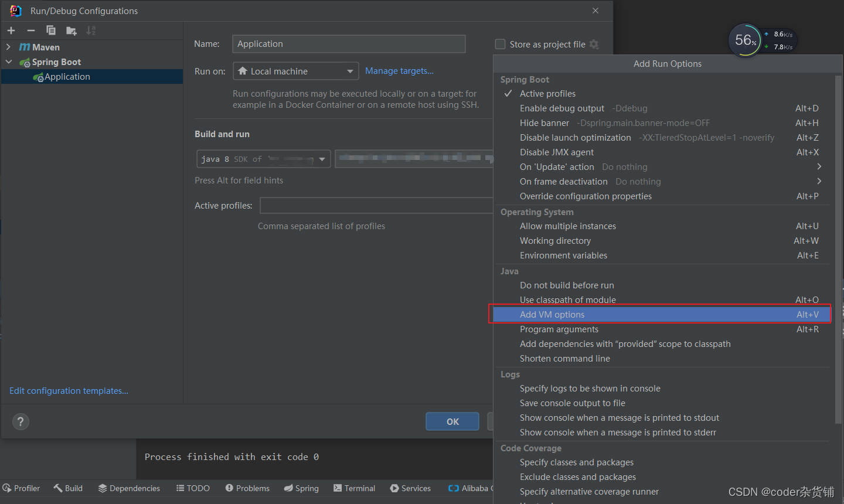Image resolution: width=844 pixels, height=504 pixels.
Task: Select Disable JMX agent option
Action: pos(661,152)
